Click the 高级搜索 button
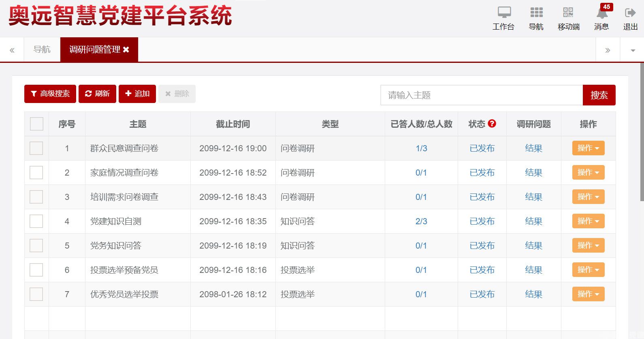644x339 pixels. [50, 94]
